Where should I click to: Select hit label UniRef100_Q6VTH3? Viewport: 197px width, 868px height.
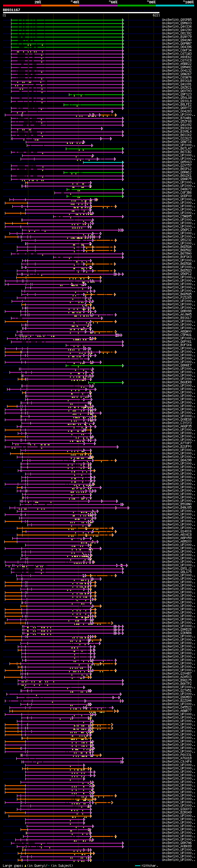(177, 91)
